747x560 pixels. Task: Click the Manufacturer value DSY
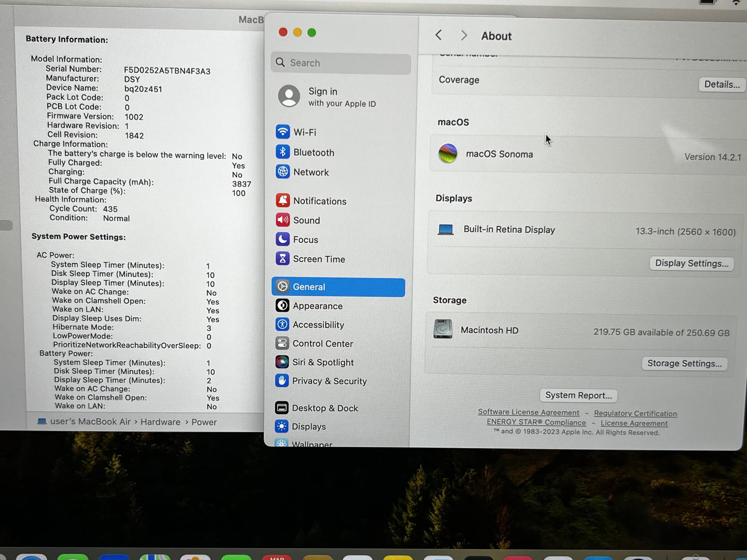pyautogui.click(x=132, y=79)
